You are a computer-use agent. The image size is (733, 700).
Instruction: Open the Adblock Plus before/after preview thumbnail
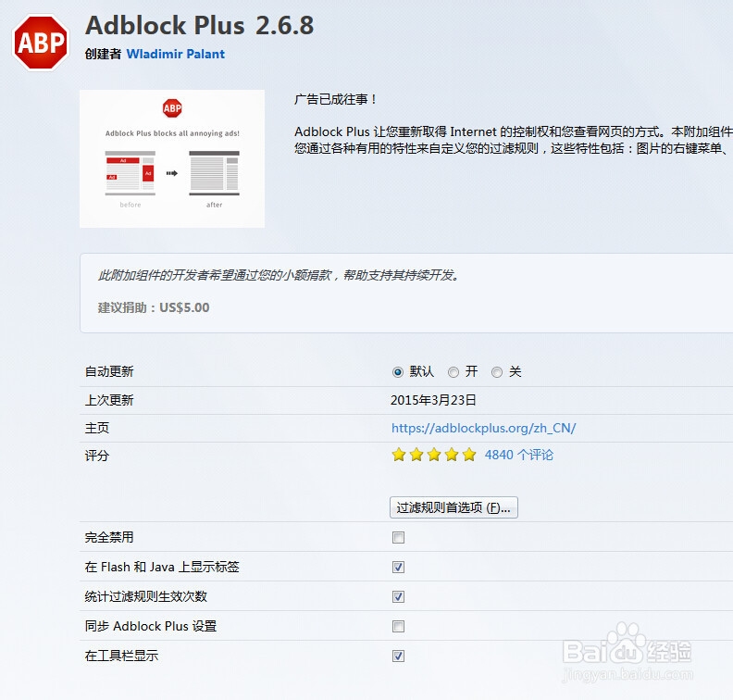(x=172, y=159)
